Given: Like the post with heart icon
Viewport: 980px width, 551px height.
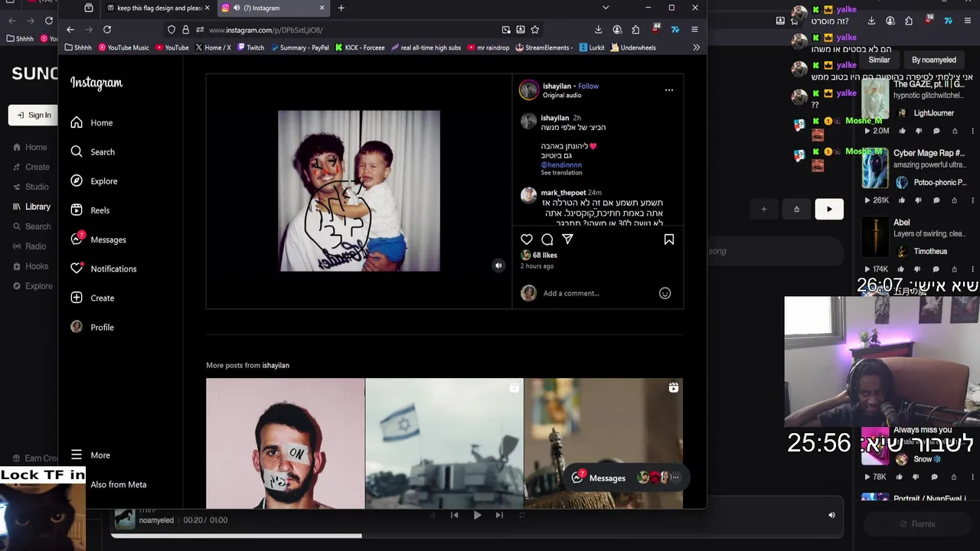Looking at the screenshot, I should pyautogui.click(x=527, y=240).
